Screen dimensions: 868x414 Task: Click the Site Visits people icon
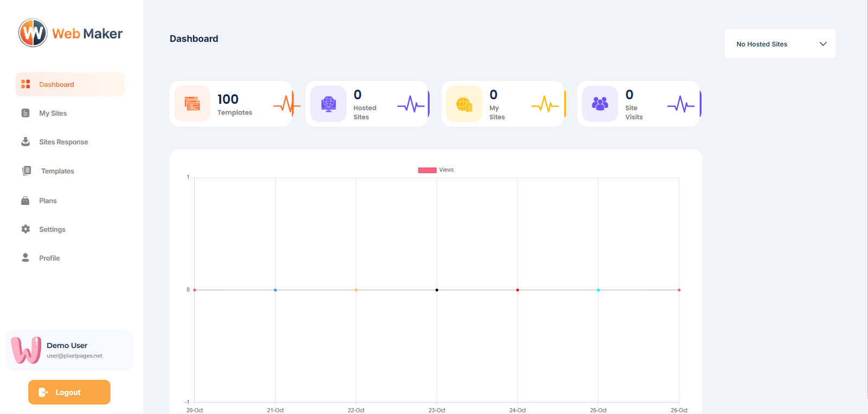point(599,104)
